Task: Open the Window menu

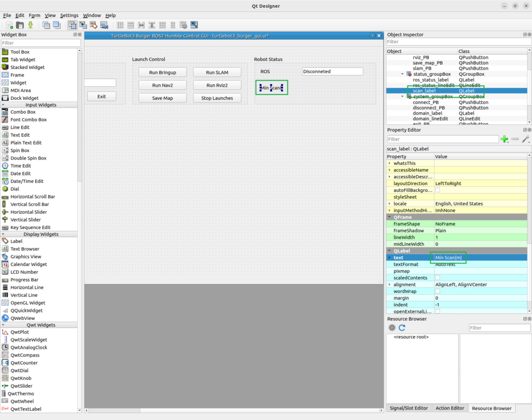Action: point(91,15)
